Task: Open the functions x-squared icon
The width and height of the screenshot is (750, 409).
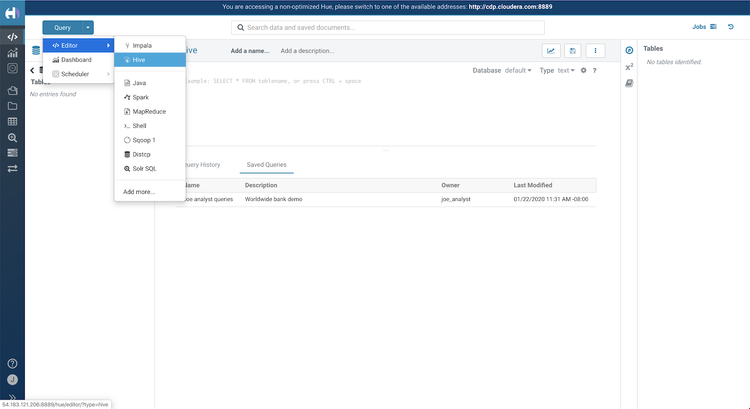Action: point(629,67)
